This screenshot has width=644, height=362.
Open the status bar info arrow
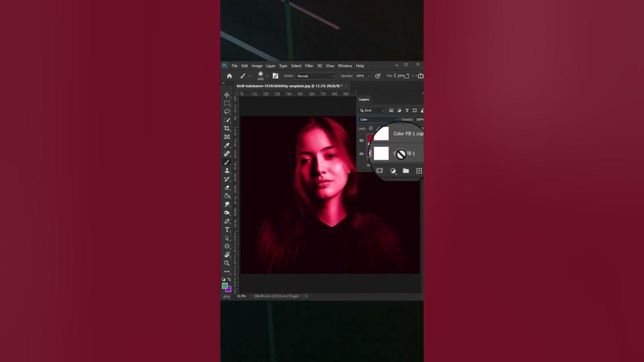pos(305,296)
